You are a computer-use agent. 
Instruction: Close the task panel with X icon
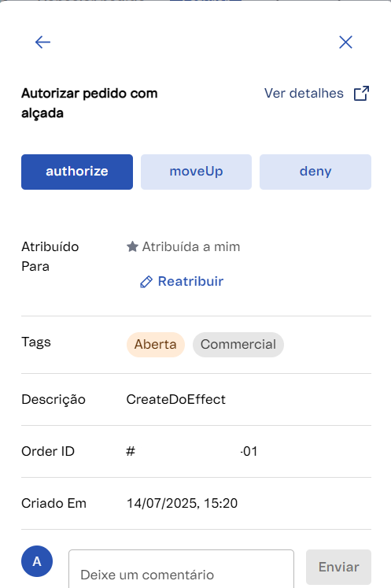coord(345,42)
